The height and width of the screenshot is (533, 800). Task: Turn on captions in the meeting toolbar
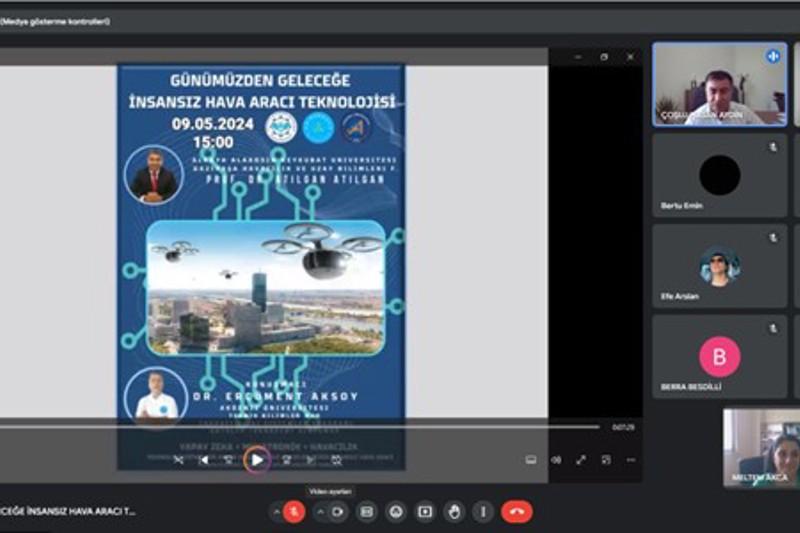point(367,512)
